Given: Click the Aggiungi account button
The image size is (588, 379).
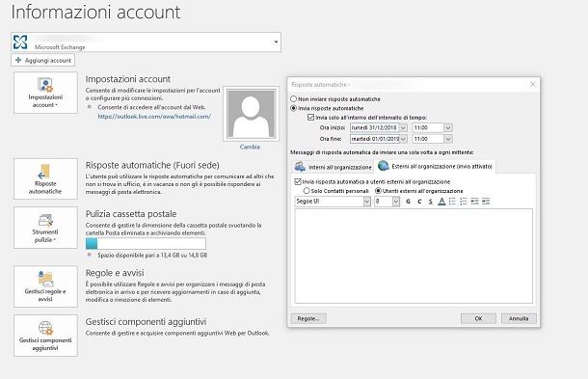Looking at the screenshot, I should (43, 60).
